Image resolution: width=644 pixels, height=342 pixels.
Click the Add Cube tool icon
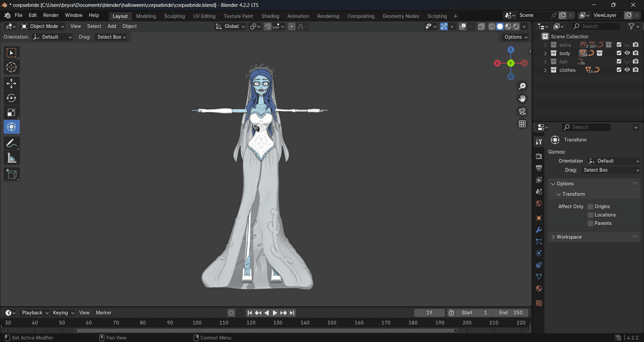pos(11,174)
